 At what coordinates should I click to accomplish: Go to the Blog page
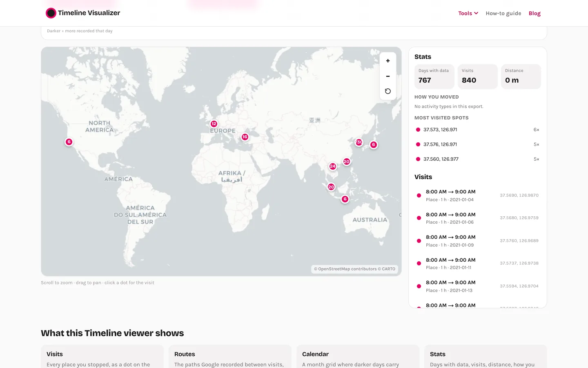pos(535,13)
